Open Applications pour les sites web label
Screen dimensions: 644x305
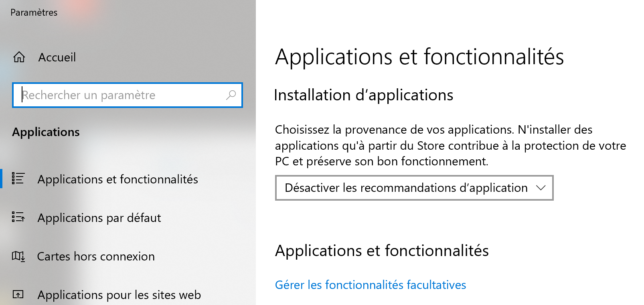119,295
